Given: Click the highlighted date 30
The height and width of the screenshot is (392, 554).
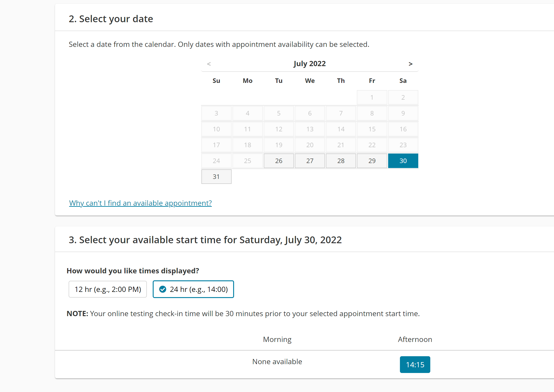Looking at the screenshot, I should click(x=403, y=161).
